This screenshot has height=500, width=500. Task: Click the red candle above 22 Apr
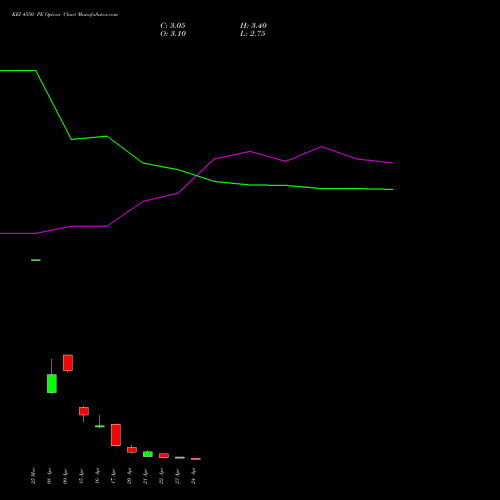pyautogui.click(x=164, y=455)
